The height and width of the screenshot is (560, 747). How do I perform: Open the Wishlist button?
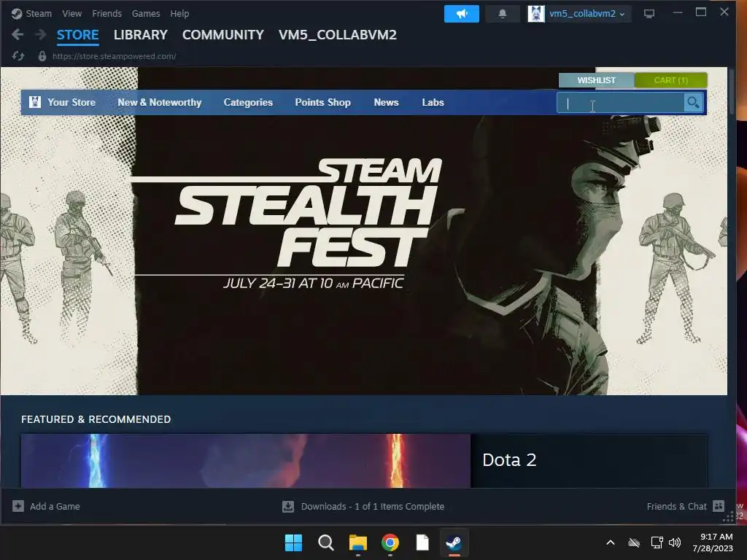597,80
